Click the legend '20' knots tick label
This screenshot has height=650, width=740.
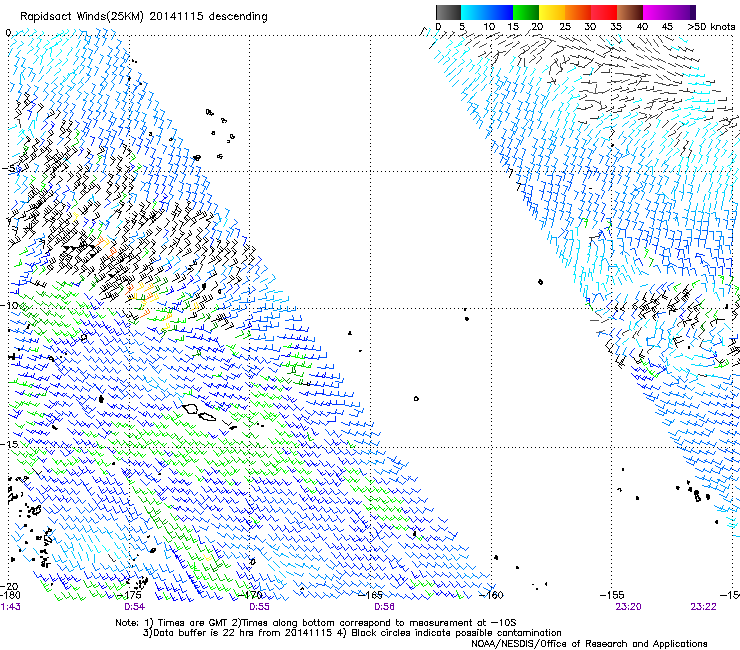(538, 27)
